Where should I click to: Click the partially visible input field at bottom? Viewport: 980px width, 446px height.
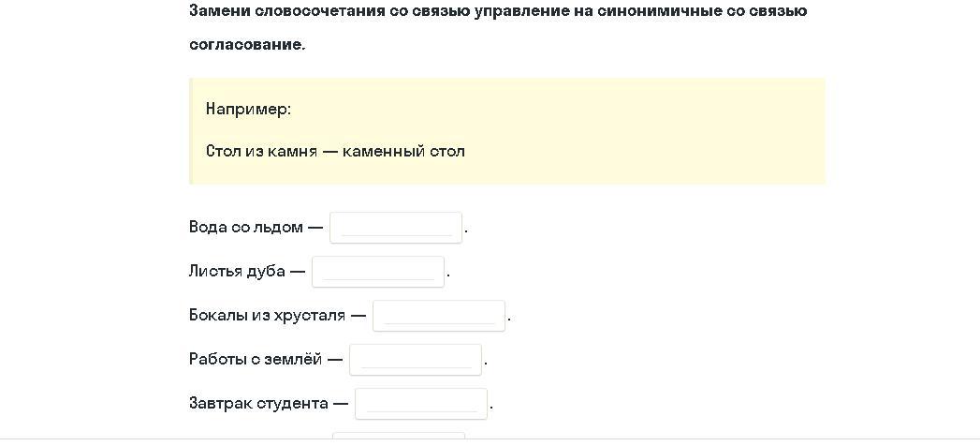click(x=399, y=436)
